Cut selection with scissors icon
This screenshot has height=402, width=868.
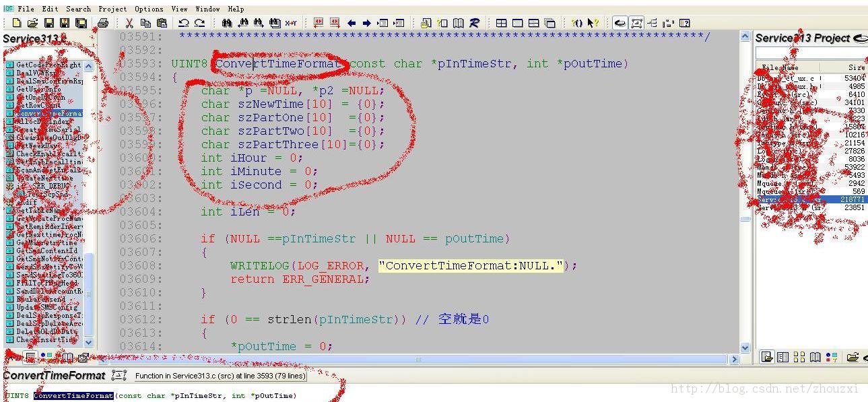pos(129,23)
